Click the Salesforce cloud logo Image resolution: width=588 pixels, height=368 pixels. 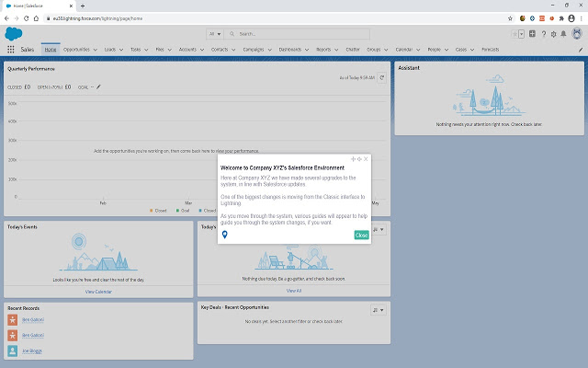(14, 34)
